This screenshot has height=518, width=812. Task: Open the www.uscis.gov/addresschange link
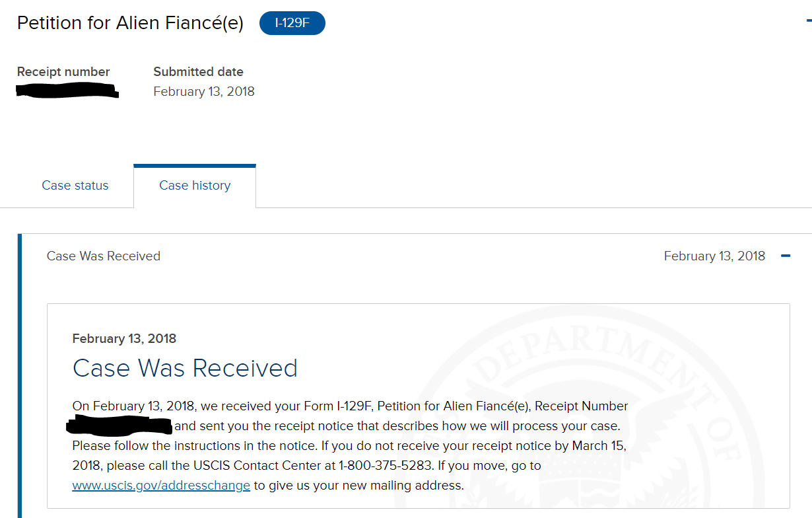tap(161, 486)
